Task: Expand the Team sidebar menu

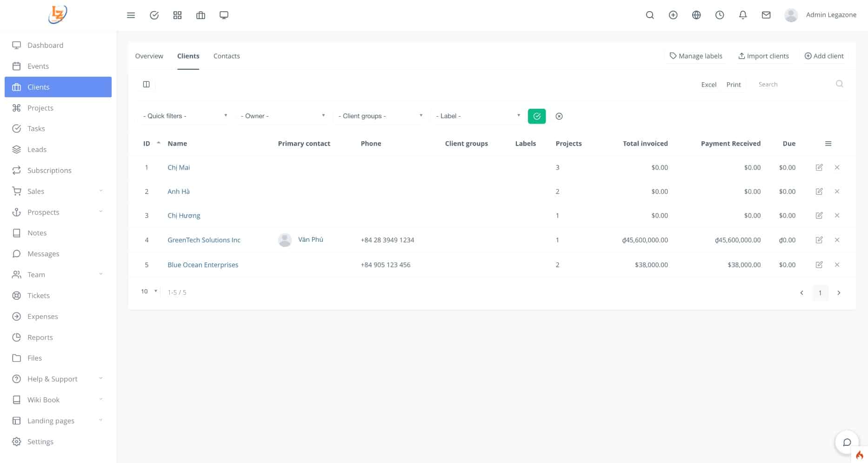Action: (x=58, y=275)
